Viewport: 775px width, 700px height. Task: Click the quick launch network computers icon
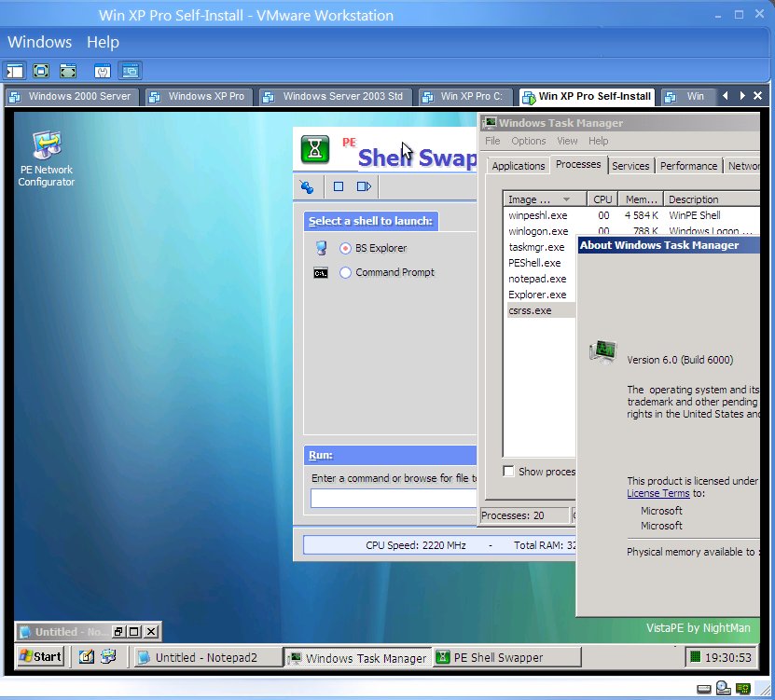pos(108,656)
